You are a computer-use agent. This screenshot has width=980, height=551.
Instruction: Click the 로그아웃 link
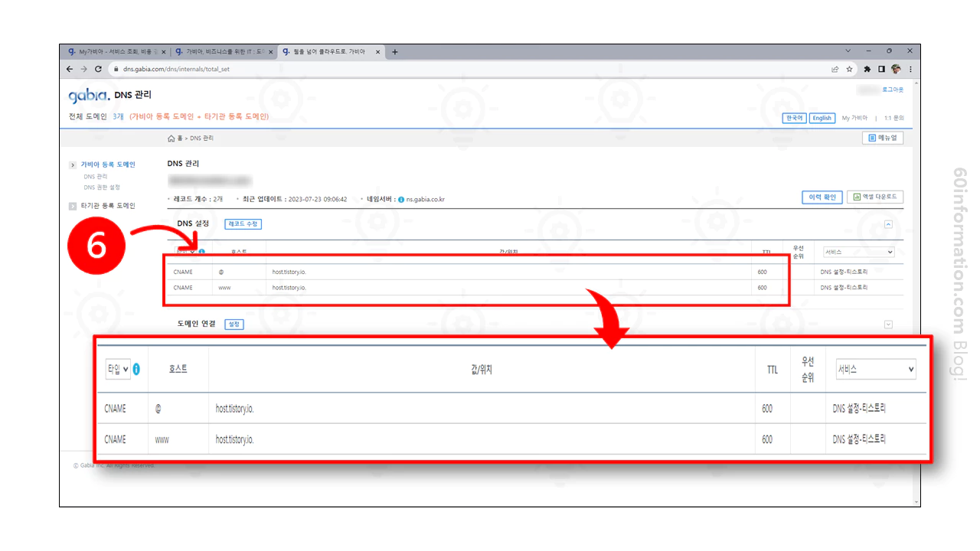[893, 90]
